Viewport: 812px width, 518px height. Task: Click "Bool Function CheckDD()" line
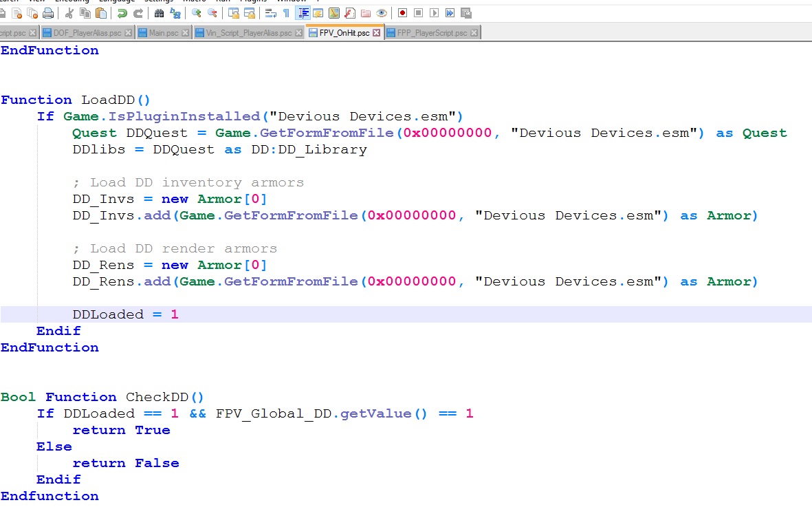click(x=102, y=398)
